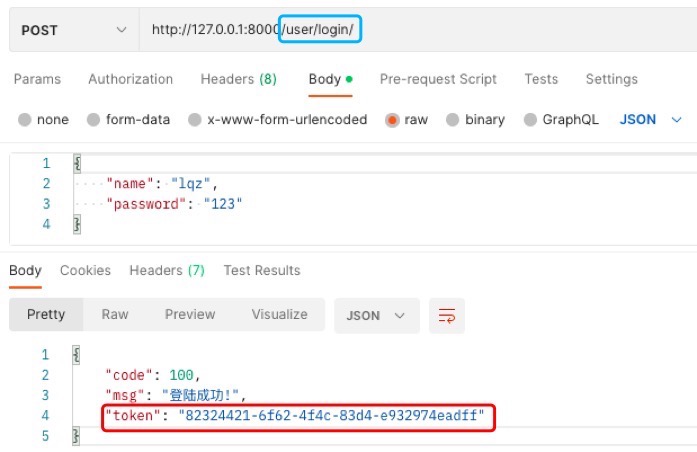Select the binary body option
Viewport: 697px width, 452px height.
453,120
